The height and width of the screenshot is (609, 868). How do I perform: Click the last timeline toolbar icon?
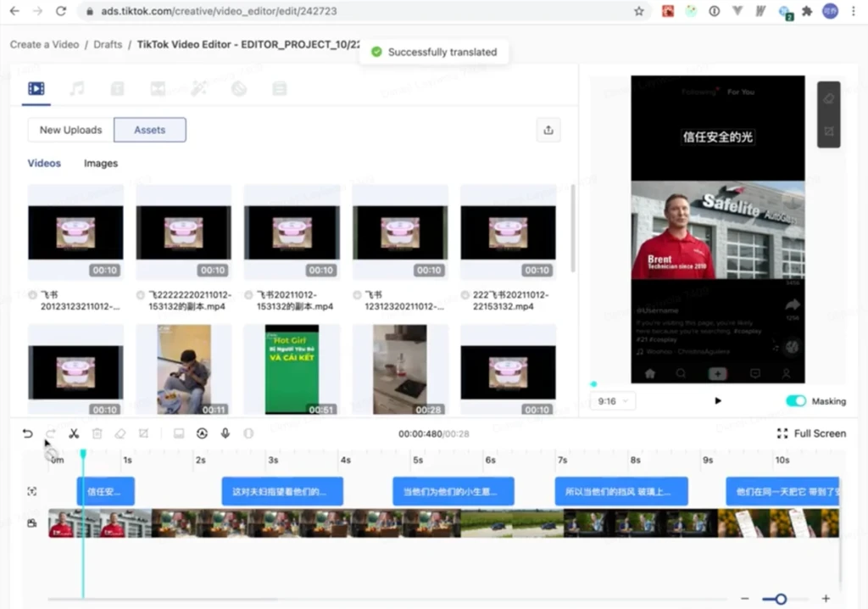pyautogui.click(x=248, y=433)
